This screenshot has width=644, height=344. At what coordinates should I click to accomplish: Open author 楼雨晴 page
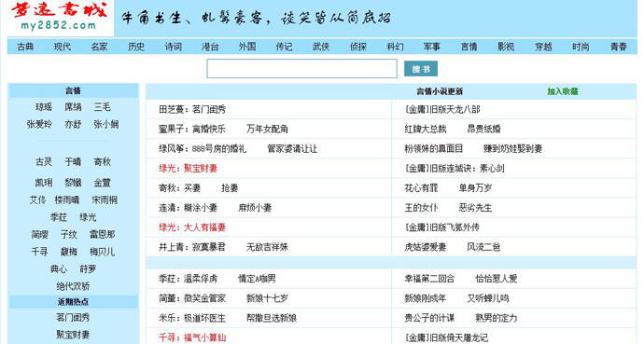(67, 200)
